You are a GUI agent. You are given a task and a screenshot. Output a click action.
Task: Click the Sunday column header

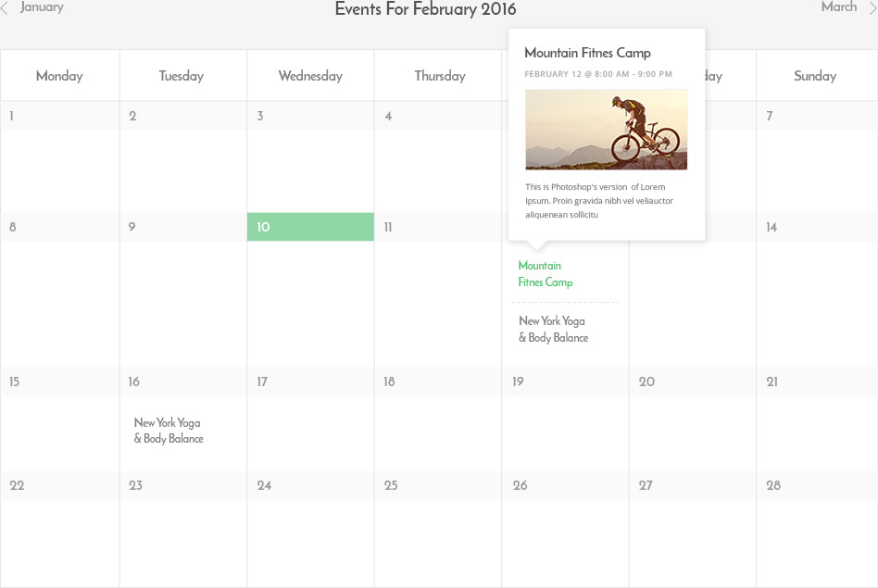(814, 75)
